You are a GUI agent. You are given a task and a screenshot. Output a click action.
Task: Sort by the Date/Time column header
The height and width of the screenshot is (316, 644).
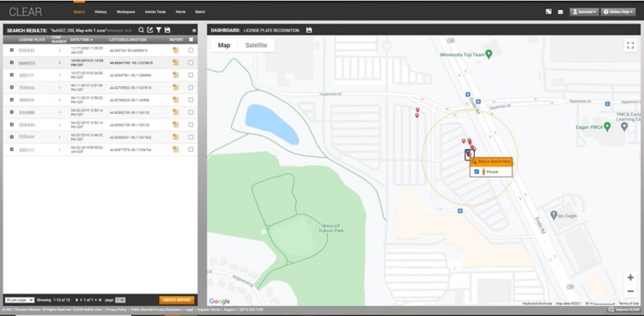(81, 39)
